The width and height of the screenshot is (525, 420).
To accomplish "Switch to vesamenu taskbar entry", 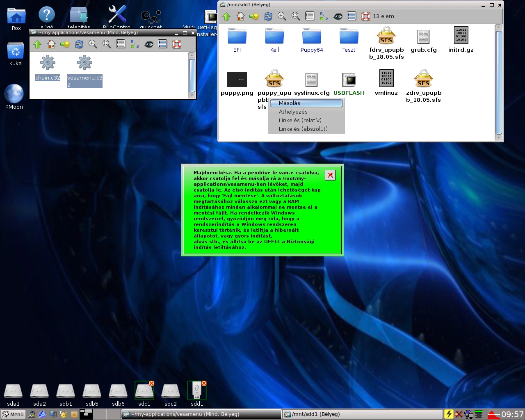I will tap(201, 414).
